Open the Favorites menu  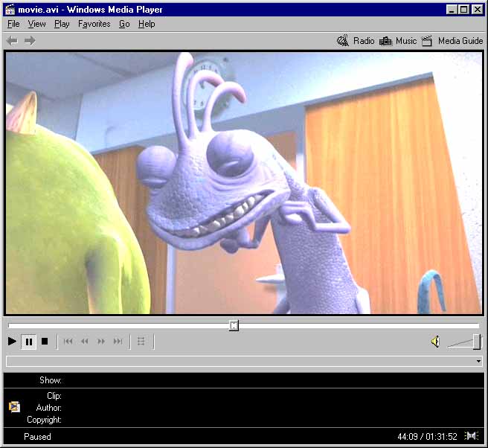click(x=94, y=24)
